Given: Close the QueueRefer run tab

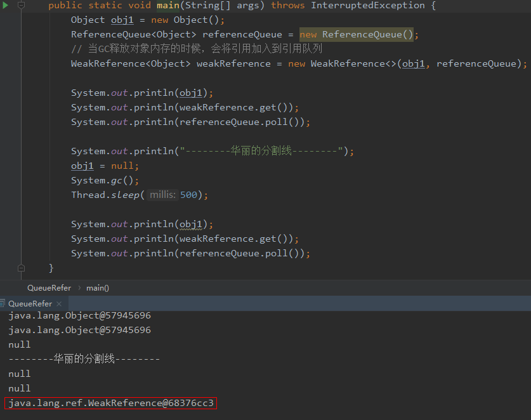Looking at the screenshot, I should click(x=59, y=304).
